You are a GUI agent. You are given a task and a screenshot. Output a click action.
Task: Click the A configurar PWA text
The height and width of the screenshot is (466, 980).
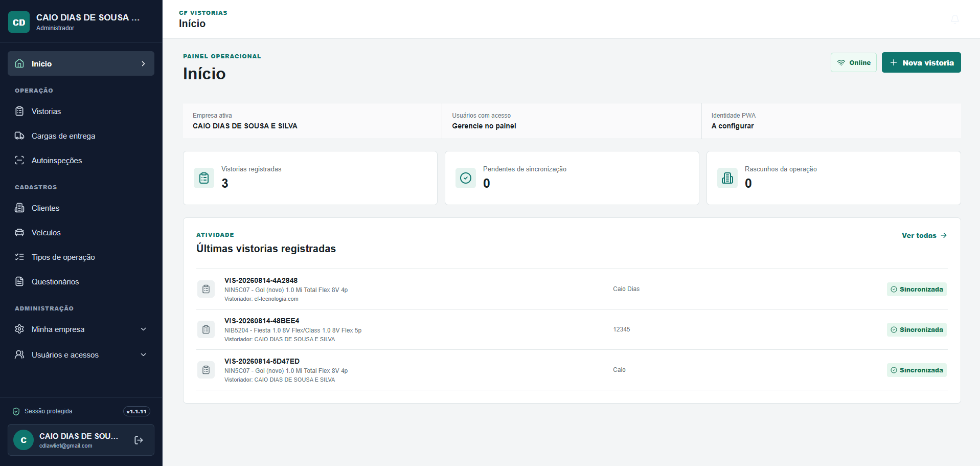pos(733,126)
